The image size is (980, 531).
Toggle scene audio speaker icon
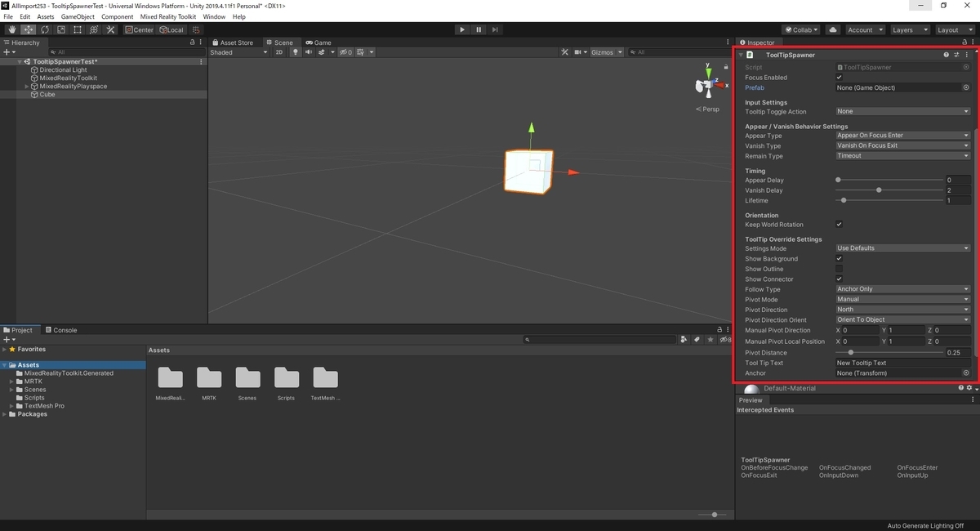pos(309,52)
